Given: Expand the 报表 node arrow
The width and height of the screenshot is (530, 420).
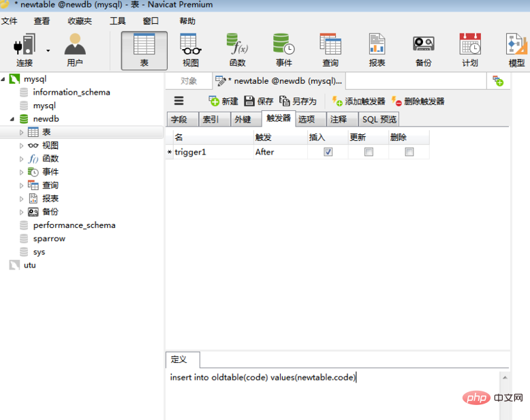Looking at the screenshot, I should [21, 199].
